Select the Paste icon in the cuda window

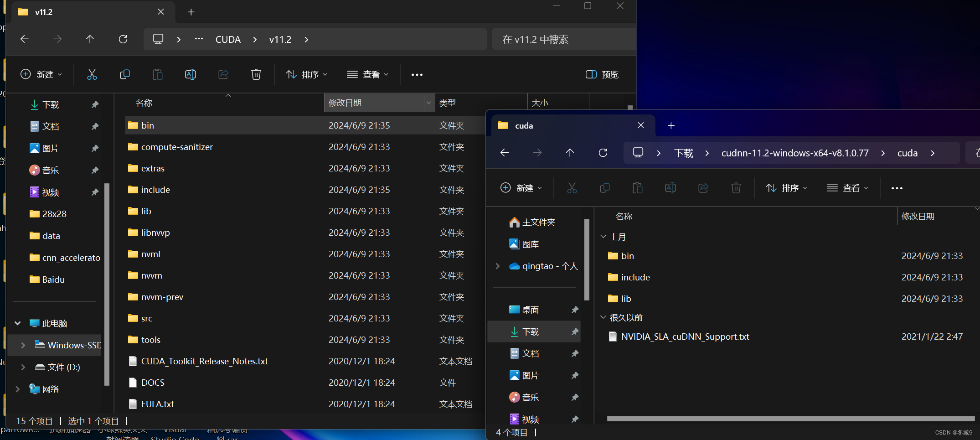click(637, 188)
